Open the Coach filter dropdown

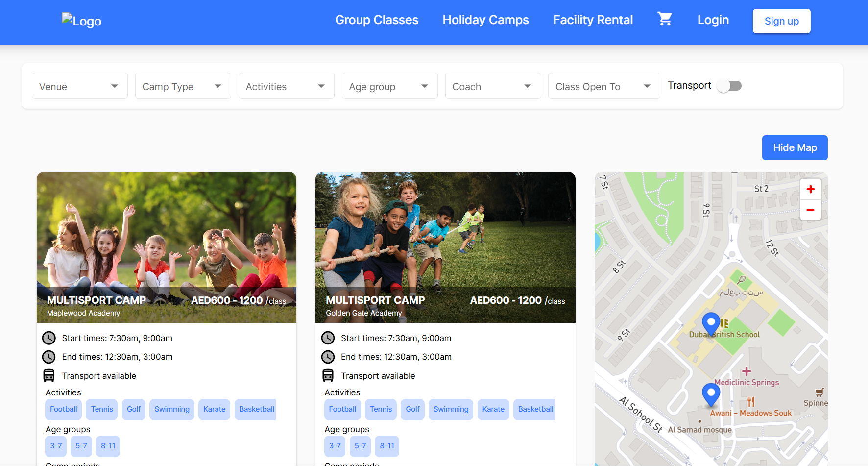[x=493, y=86]
